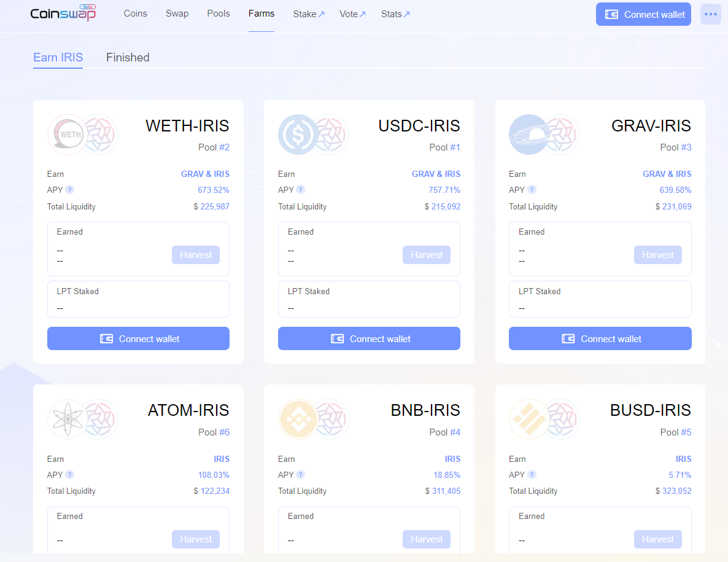728x562 pixels.
Task: Click APY help icon in USDC-IRIS card
Action: [x=300, y=190]
